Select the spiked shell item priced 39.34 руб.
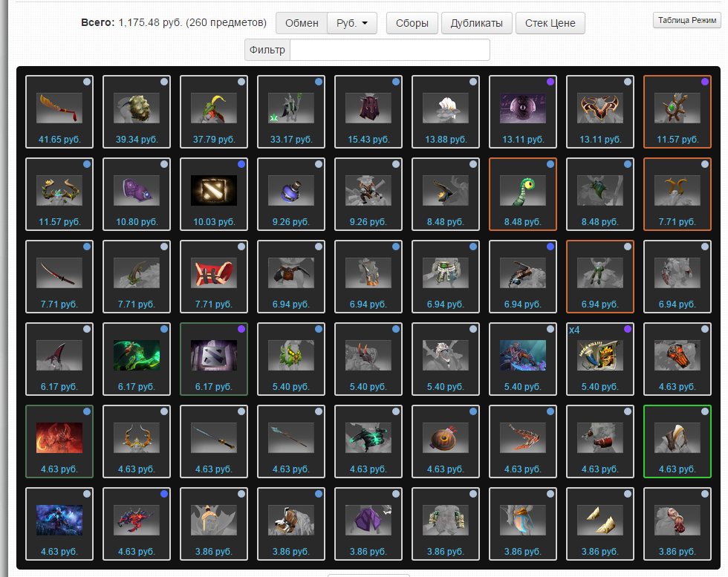 pos(137,112)
